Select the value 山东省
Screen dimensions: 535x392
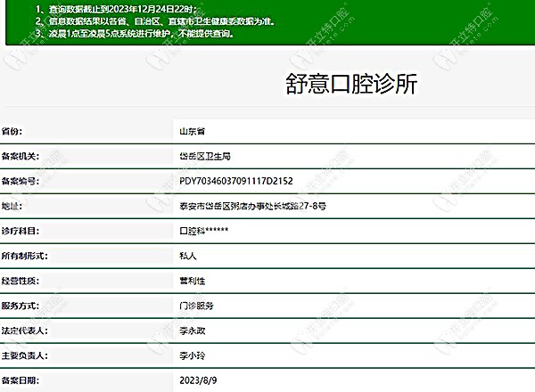click(192, 131)
